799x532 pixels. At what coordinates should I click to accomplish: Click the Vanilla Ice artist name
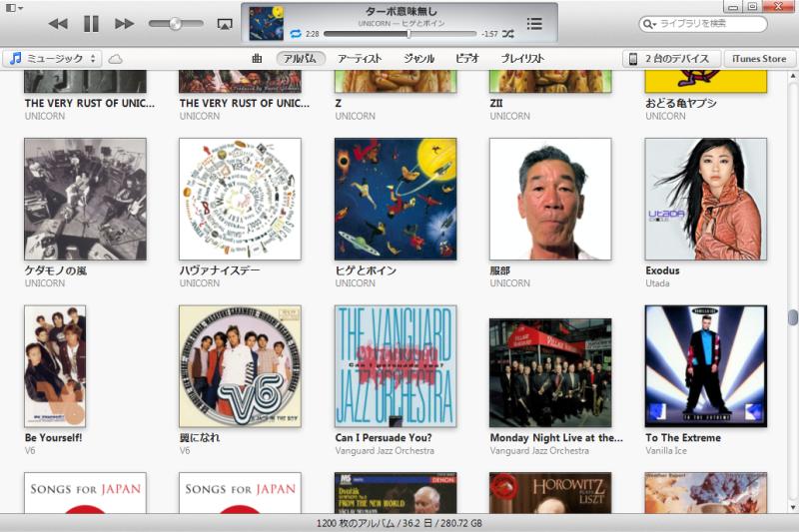click(666, 450)
